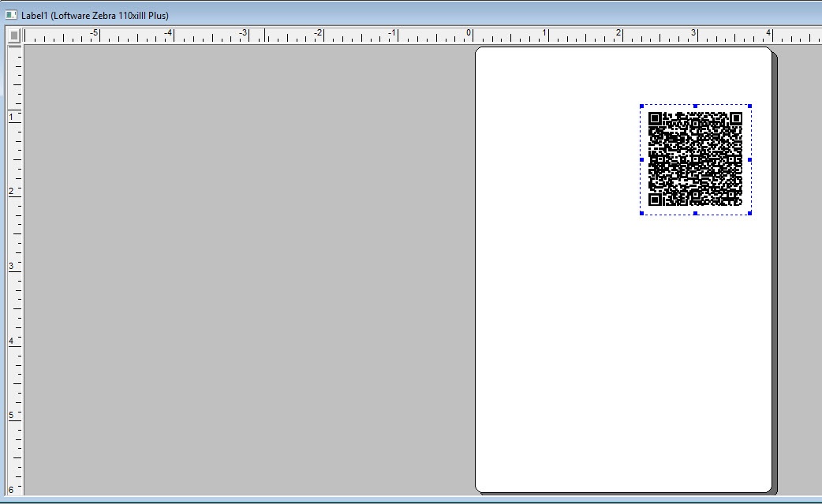The width and height of the screenshot is (822, 504).
Task: Click the Label1 document icon in the title bar
Action: pos(11,15)
